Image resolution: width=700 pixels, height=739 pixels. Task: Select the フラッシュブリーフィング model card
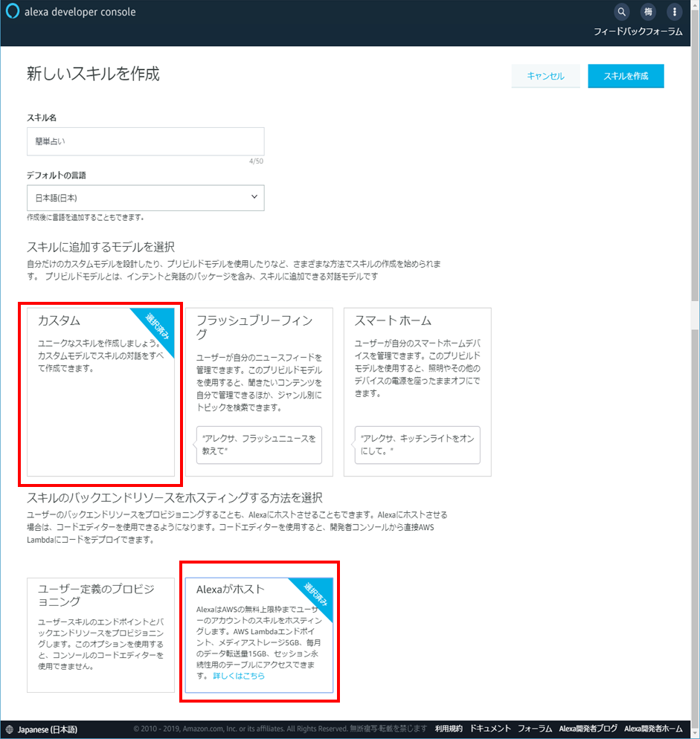(x=259, y=392)
